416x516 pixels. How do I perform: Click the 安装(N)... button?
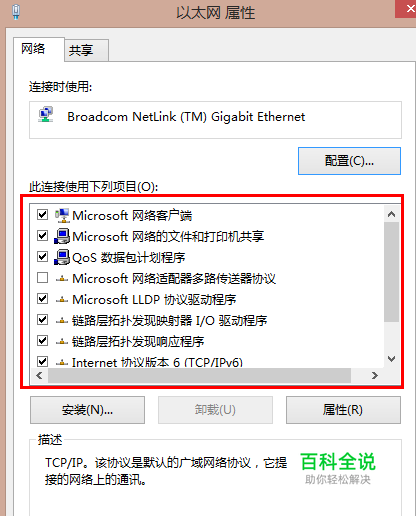point(87,410)
